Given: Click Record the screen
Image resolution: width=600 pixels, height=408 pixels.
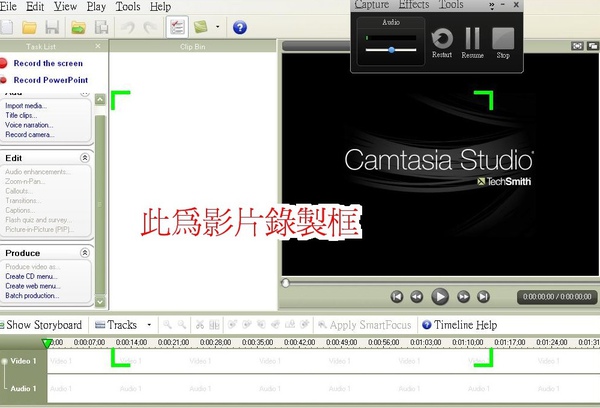Looking at the screenshot, I should (48, 63).
